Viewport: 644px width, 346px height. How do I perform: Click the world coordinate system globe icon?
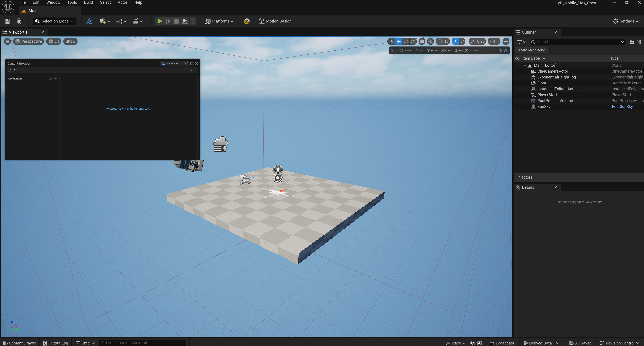(422, 42)
